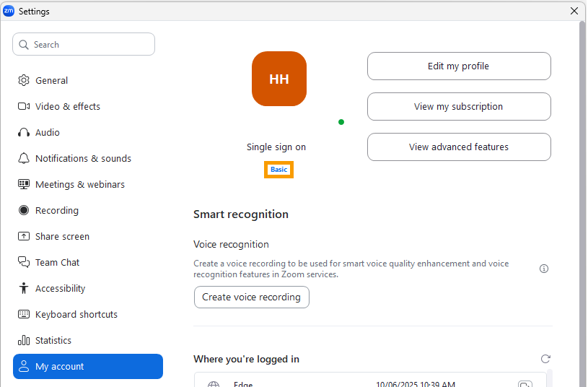Click the Voice recognition label
This screenshot has height=387, width=588.
click(x=231, y=244)
